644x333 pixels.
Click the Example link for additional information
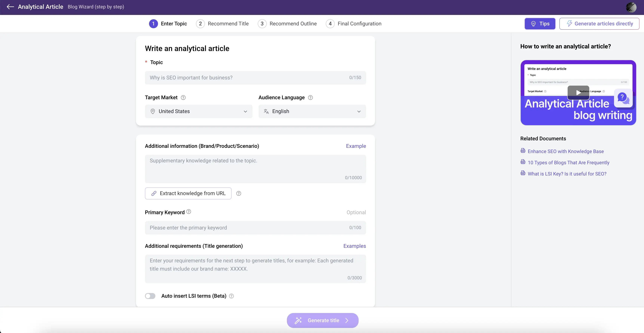click(x=356, y=146)
